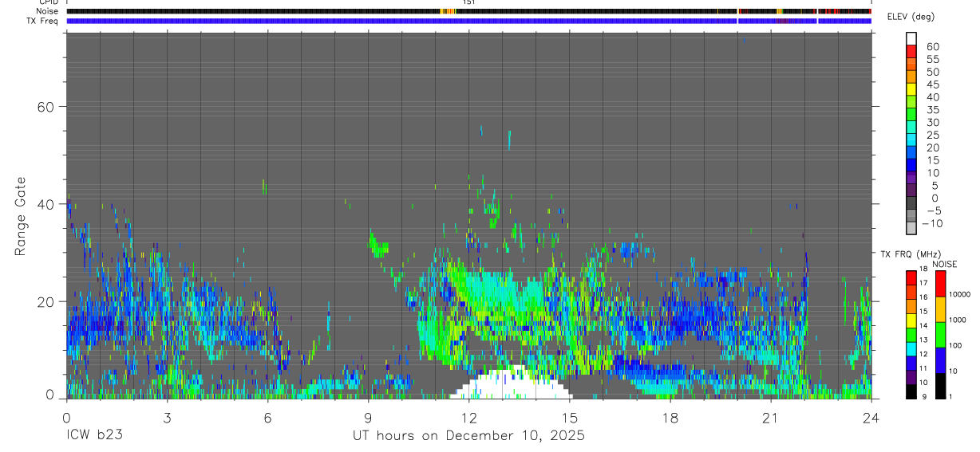Click the red 10000 noise legend block
The width and height of the screenshot is (980, 452).
pyautogui.click(x=940, y=284)
